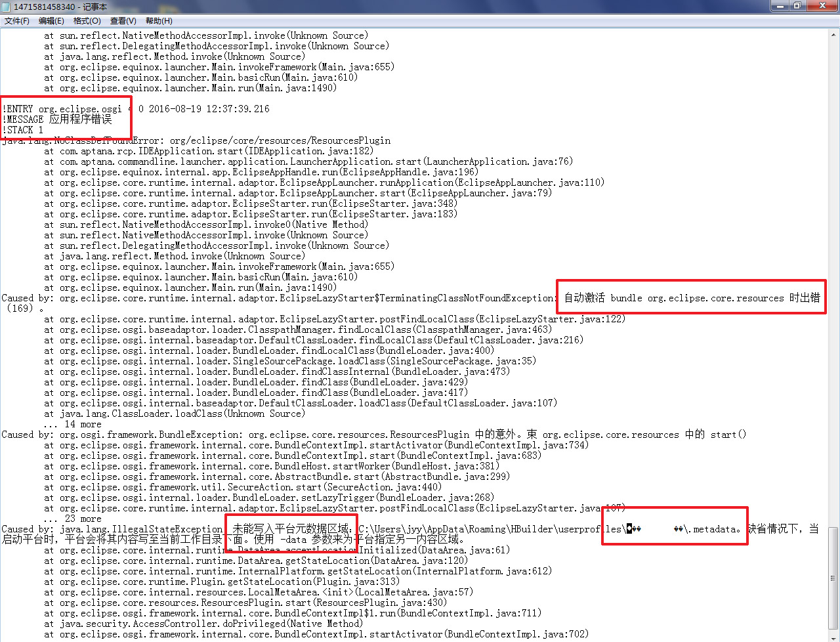Click the "EclipseAppHandle.java:196" stack line
This screenshot has height=642, width=840.
(x=261, y=172)
